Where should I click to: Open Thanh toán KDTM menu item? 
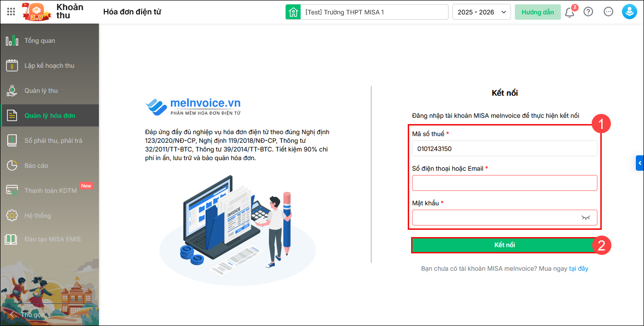click(x=49, y=191)
